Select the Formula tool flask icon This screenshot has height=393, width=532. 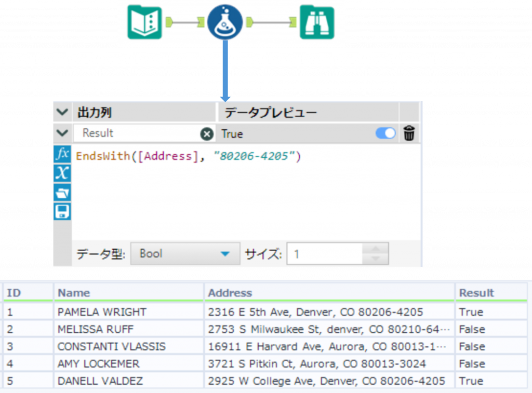[225, 23]
